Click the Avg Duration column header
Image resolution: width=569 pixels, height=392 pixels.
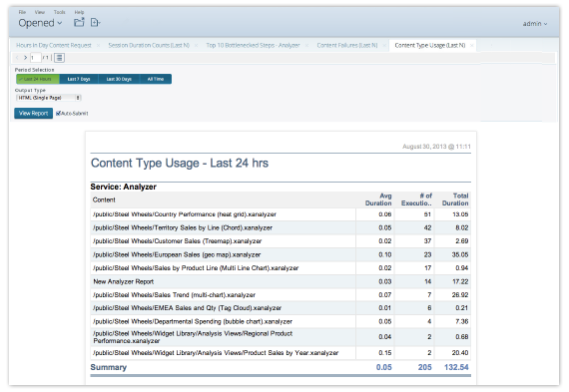[x=378, y=199]
